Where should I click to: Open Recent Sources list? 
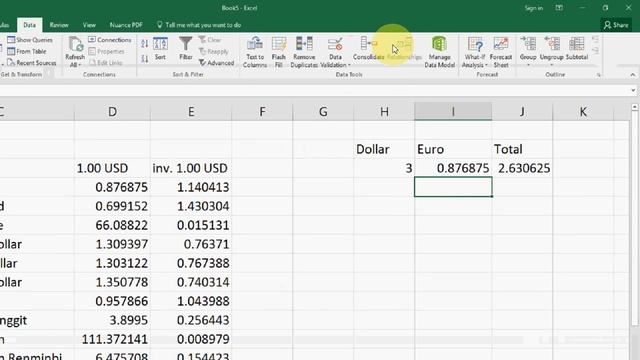pyautogui.click(x=32, y=63)
